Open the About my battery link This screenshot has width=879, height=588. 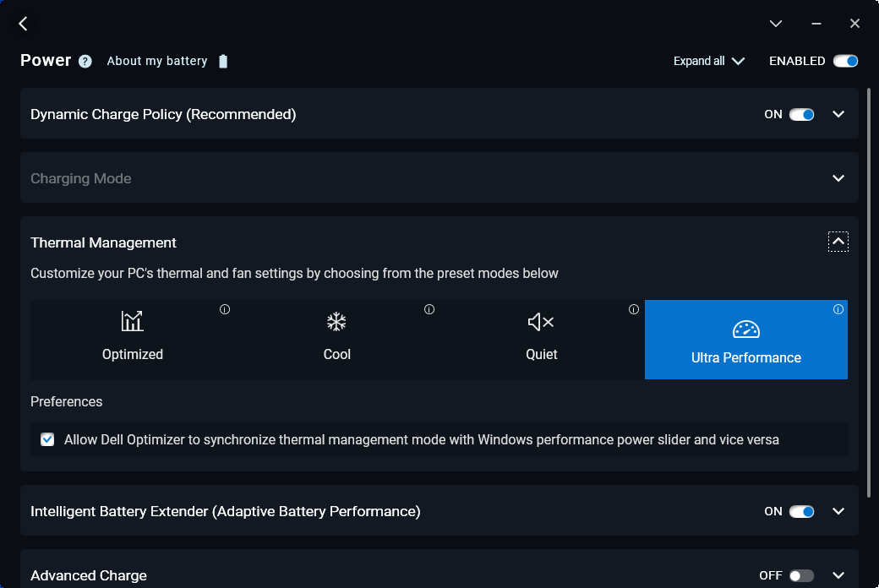coord(157,61)
